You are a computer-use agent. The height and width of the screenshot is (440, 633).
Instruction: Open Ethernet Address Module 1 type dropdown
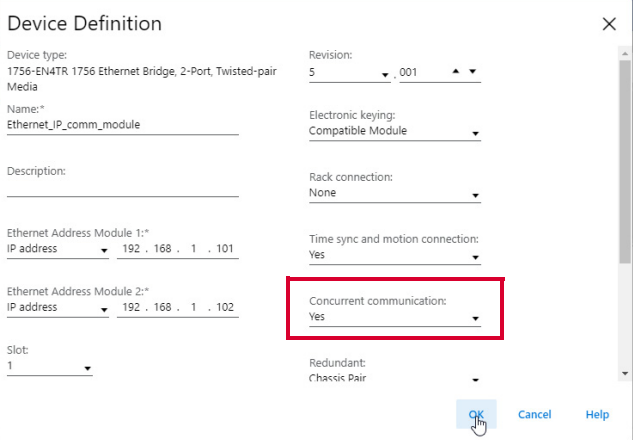[x=58, y=249]
